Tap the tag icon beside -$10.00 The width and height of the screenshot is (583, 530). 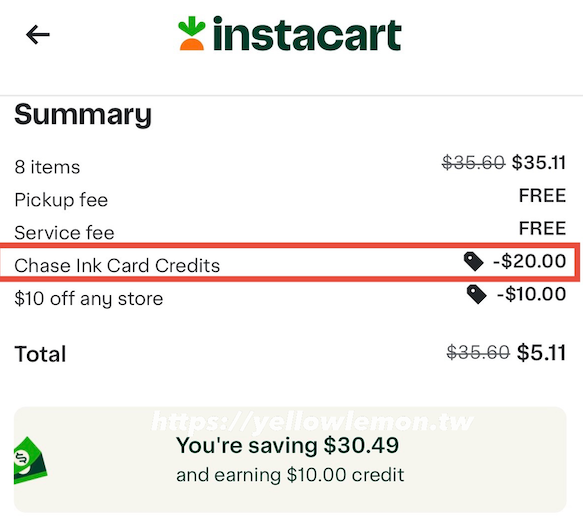(x=476, y=294)
